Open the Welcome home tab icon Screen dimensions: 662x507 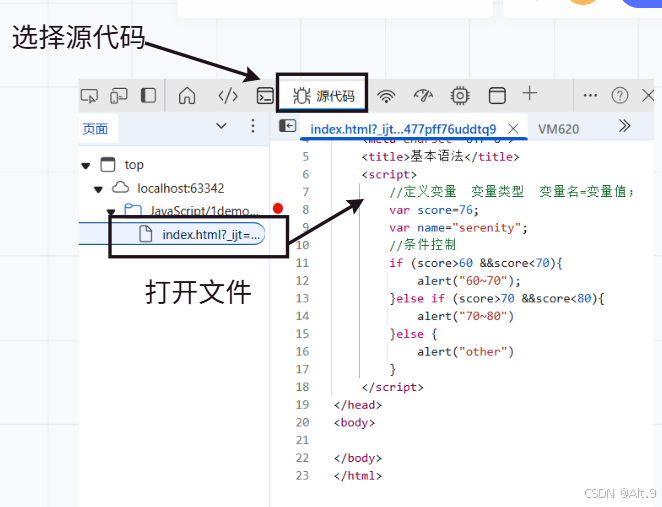pyautogui.click(x=187, y=95)
